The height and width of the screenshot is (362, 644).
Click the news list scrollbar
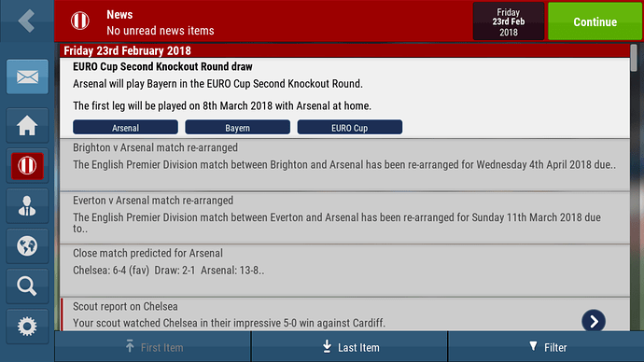634,58
